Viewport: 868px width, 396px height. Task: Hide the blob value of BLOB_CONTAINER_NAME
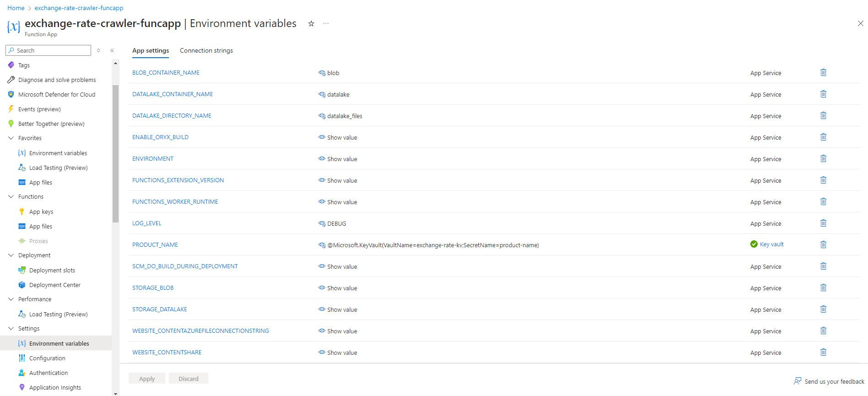point(322,73)
